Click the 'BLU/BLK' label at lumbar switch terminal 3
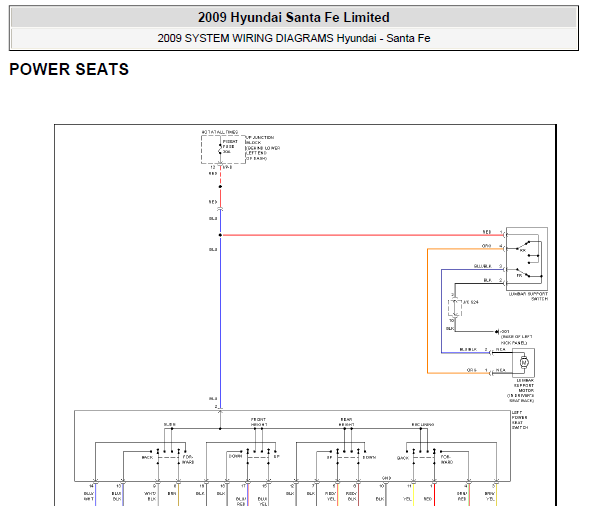Image resolution: width=605 pixels, height=506 pixels. [x=482, y=266]
